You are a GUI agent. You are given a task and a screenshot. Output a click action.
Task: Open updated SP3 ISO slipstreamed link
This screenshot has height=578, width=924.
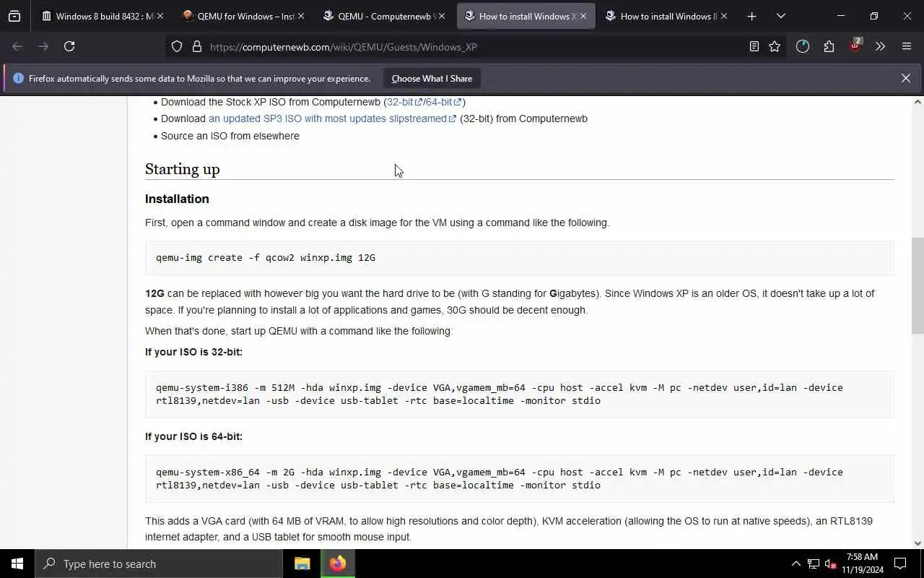coord(332,118)
